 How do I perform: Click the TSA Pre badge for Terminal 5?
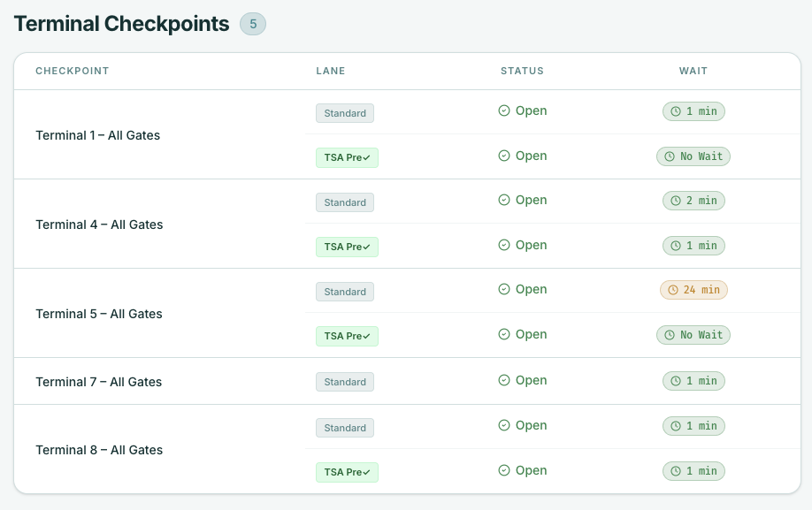tap(347, 336)
